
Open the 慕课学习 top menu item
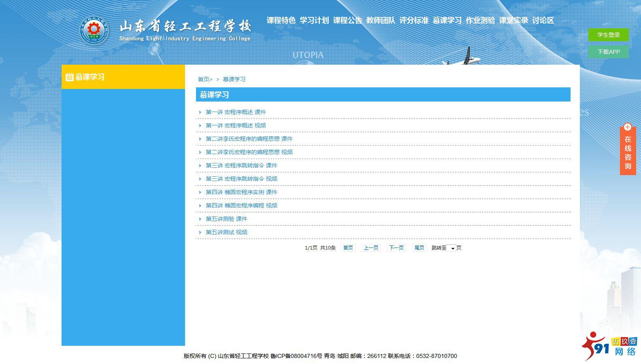[447, 20]
